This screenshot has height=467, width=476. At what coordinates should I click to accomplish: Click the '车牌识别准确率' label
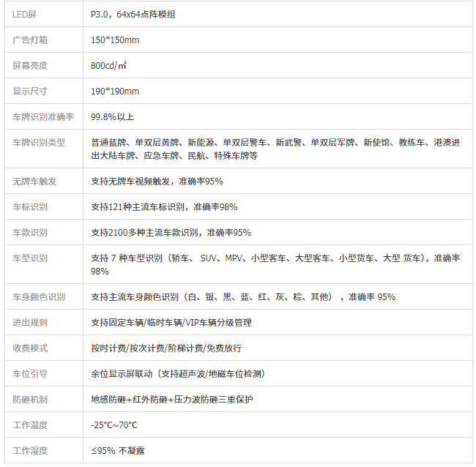click(43, 117)
